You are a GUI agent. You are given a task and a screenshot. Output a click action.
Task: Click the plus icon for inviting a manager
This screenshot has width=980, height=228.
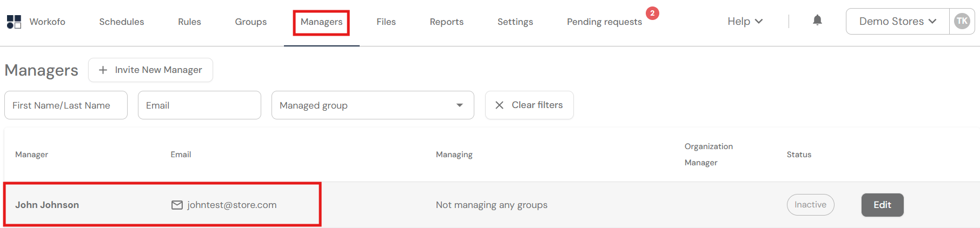pos(103,70)
